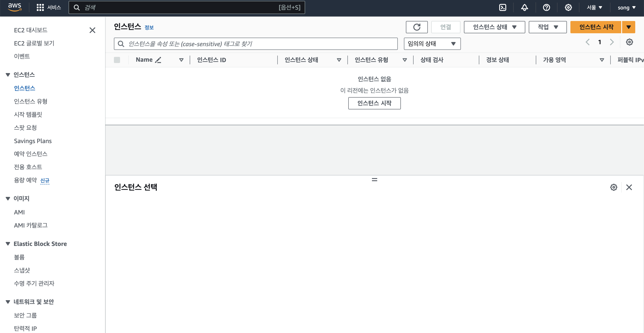
Task: Click the 경보 상태 column header
Action: coord(497,60)
